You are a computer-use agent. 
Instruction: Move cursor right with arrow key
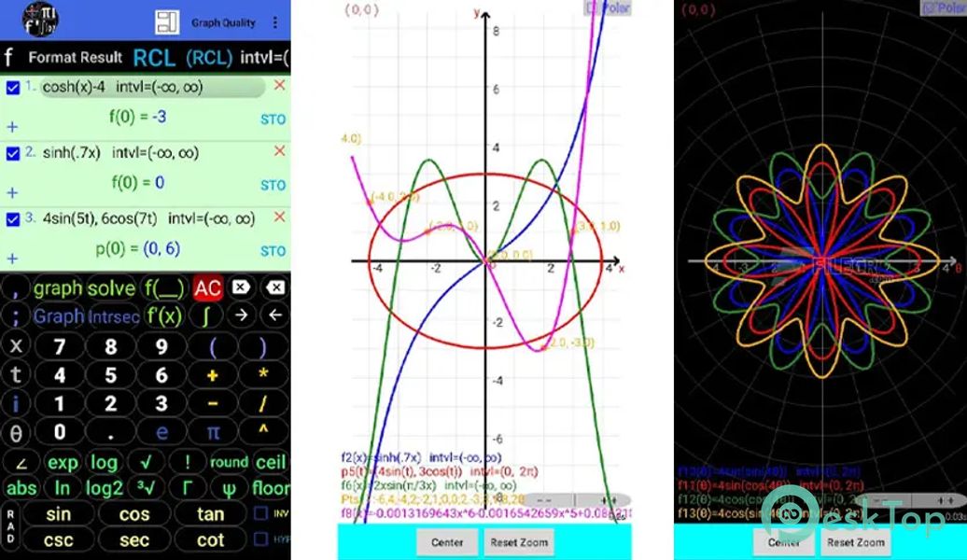click(x=241, y=315)
